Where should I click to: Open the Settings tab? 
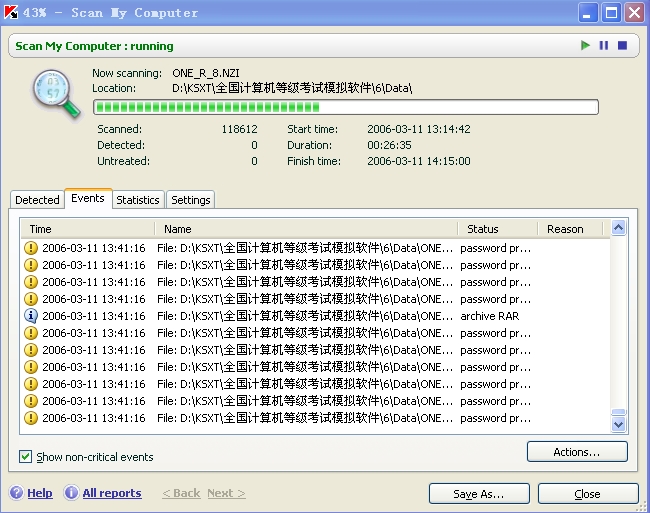[x=191, y=200]
